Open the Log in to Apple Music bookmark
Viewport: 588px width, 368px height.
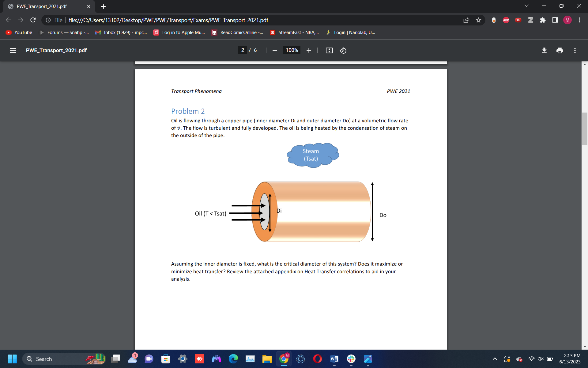coord(179,33)
